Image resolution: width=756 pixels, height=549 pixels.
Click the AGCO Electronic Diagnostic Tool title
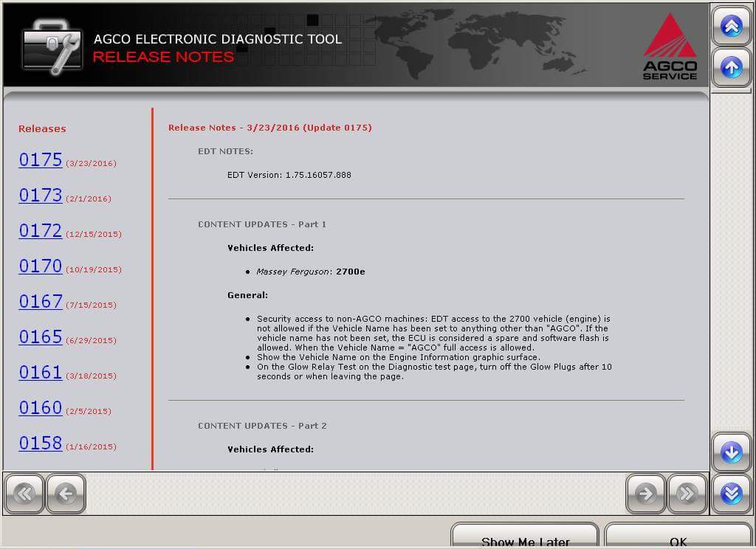[x=218, y=39]
